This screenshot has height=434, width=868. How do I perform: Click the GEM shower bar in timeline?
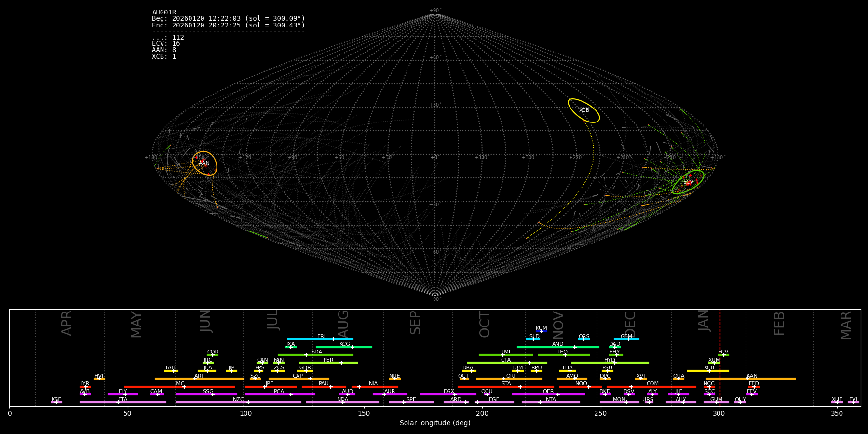pyautogui.click(x=626, y=339)
